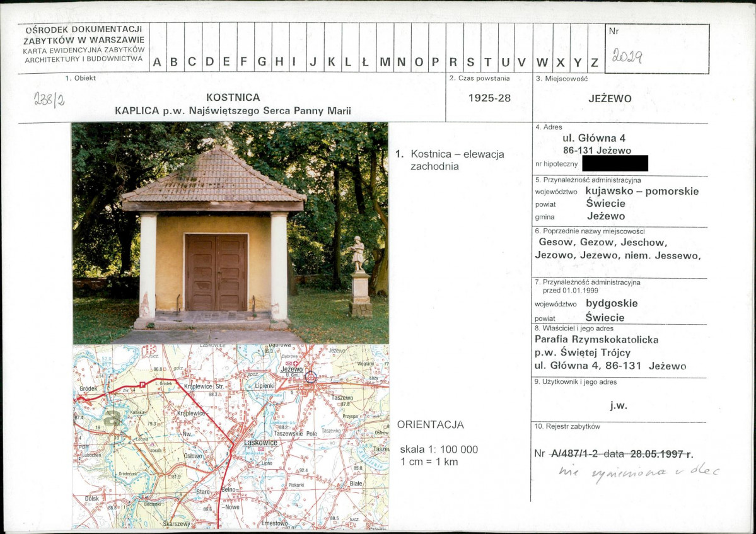The width and height of the screenshot is (756, 534).
Task: Select the 'Kostnica – elewacja zachodnia' caption
Action: coord(457,161)
